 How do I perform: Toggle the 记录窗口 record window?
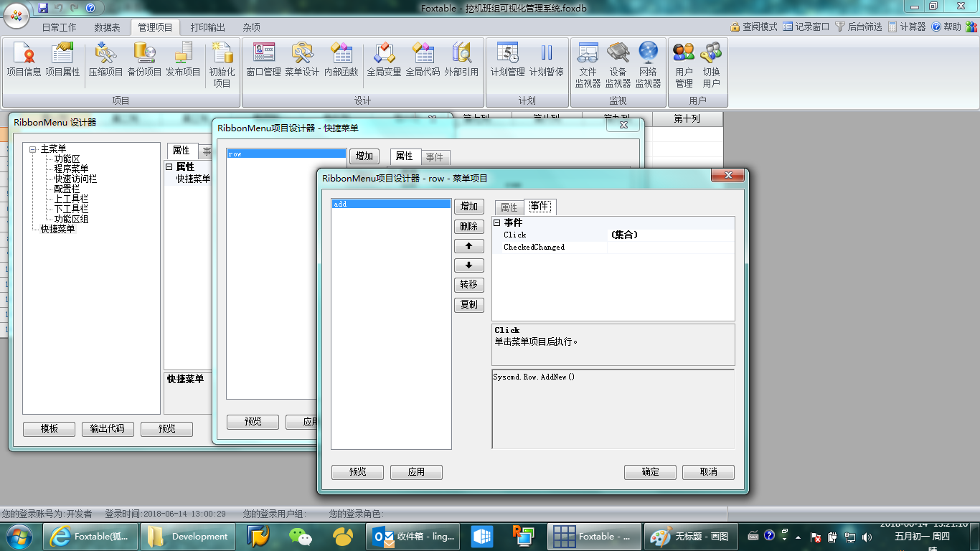(806, 27)
